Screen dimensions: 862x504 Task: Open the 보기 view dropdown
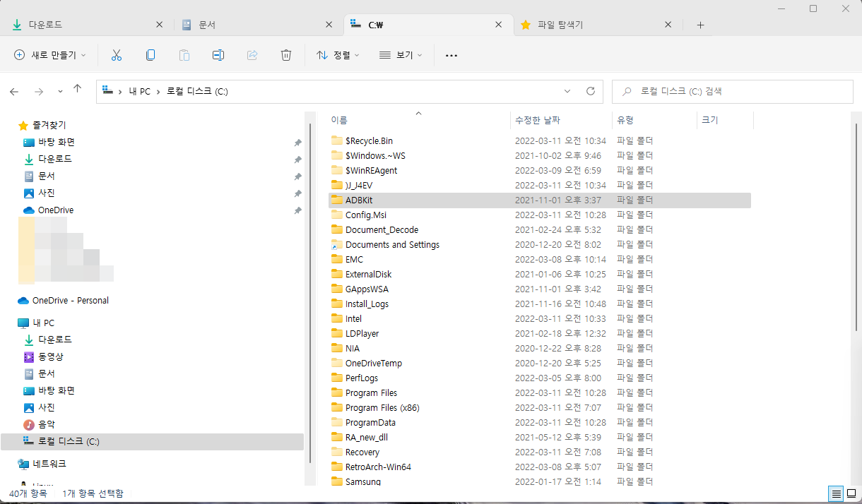point(401,54)
